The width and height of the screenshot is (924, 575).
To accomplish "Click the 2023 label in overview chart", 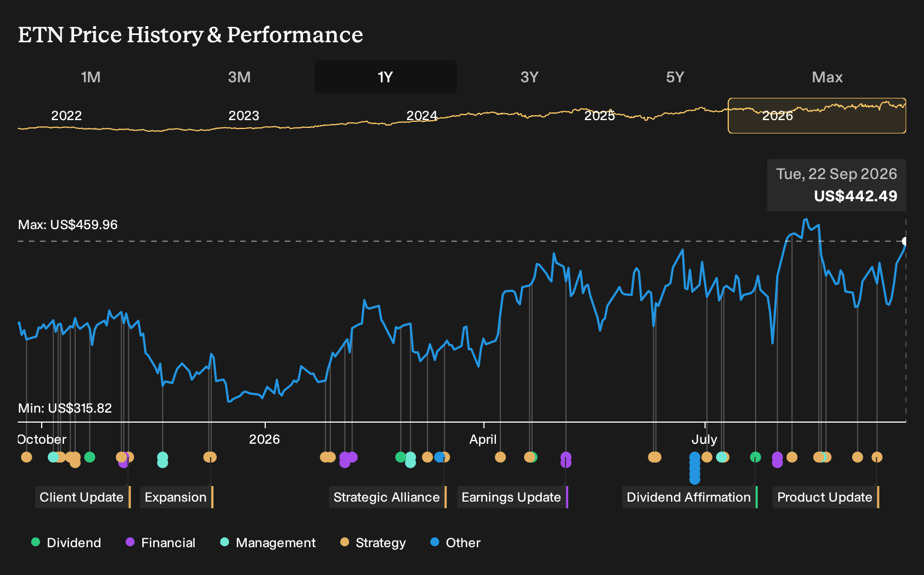I will [x=244, y=116].
